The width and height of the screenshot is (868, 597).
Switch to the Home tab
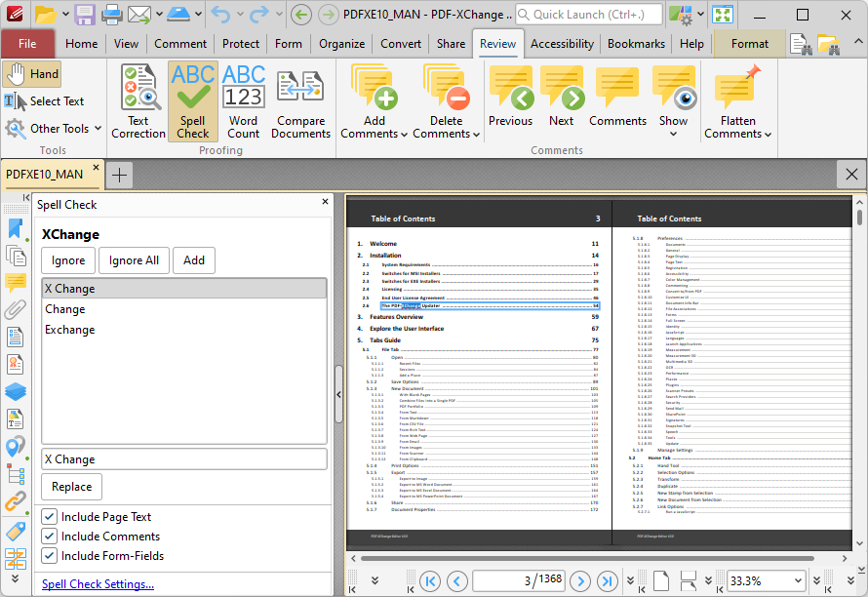[81, 44]
